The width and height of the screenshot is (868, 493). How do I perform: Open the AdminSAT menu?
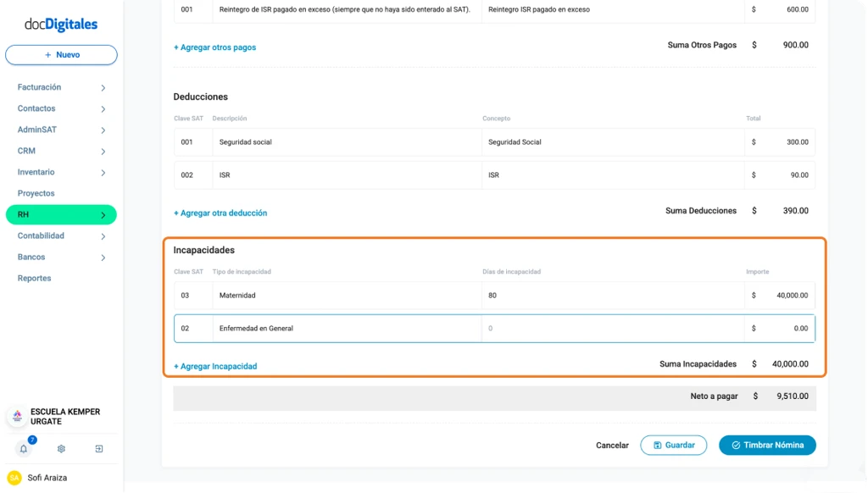click(x=37, y=130)
